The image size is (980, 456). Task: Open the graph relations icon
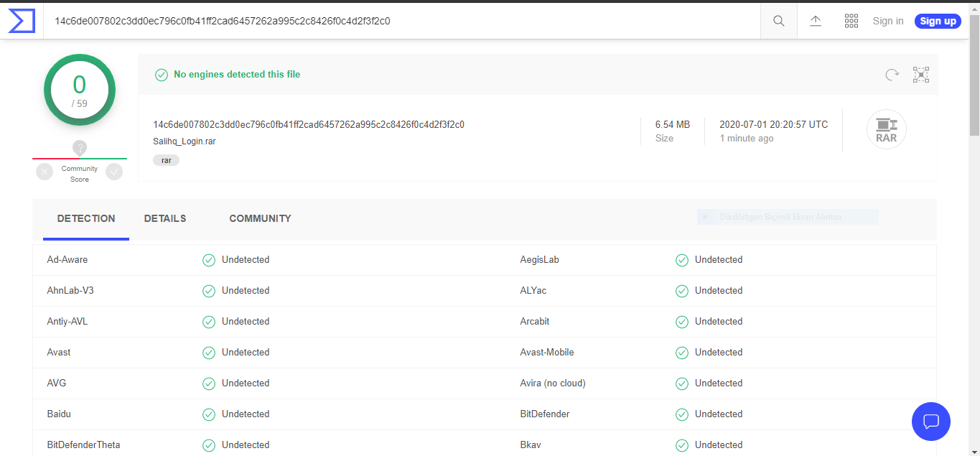click(921, 75)
